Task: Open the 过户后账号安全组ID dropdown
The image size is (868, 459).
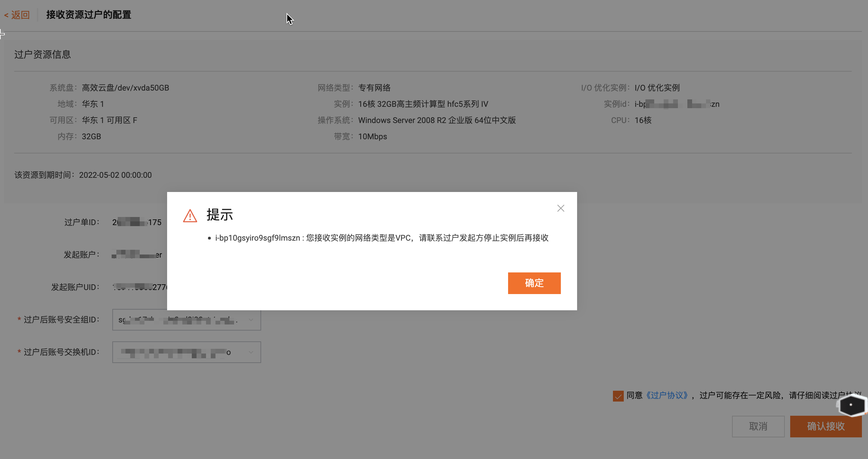Action: (186, 320)
